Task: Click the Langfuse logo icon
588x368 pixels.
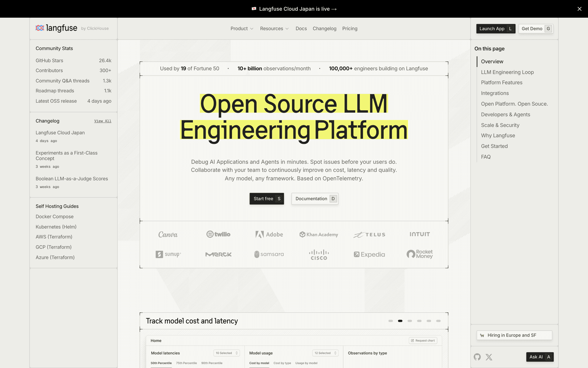Action: 40,28
